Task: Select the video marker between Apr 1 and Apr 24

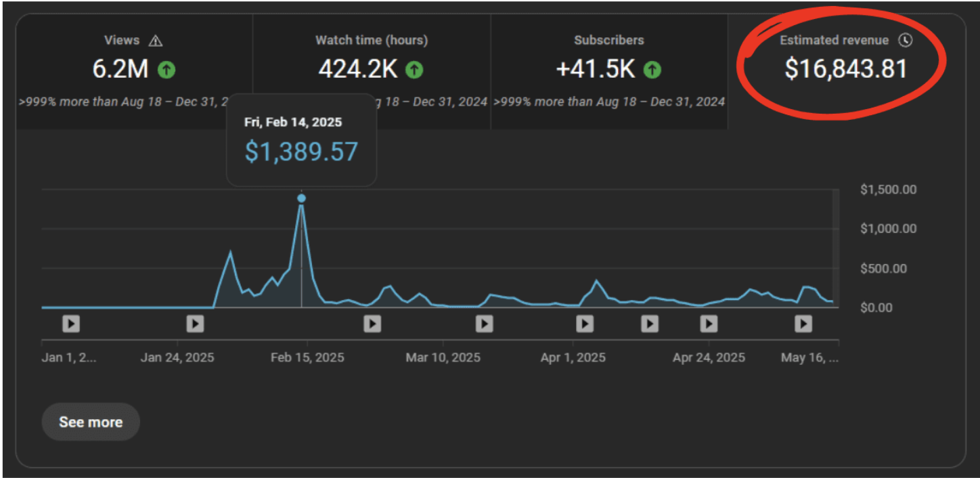Action: coord(650,324)
